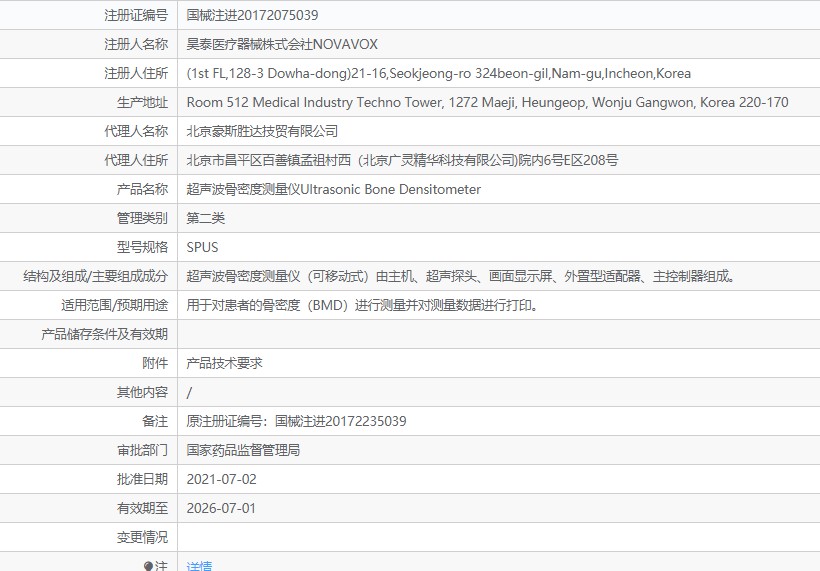Select agent name 北京豪斯胜达技贸有限公司
The width and height of the screenshot is (820, 571).
[262, 131]
